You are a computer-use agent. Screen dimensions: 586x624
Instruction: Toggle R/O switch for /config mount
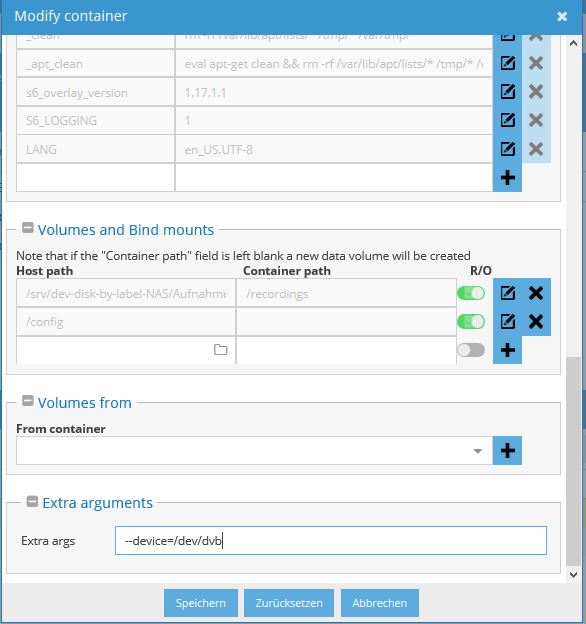click(x=471, y=322)
